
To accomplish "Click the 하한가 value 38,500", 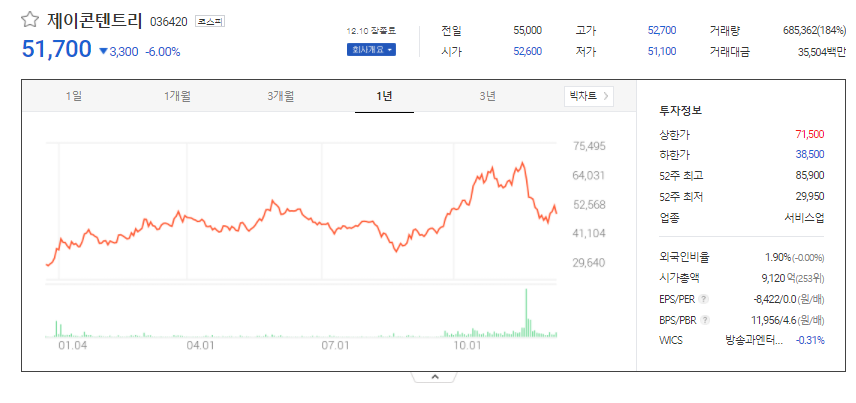I will coord(810,155).
